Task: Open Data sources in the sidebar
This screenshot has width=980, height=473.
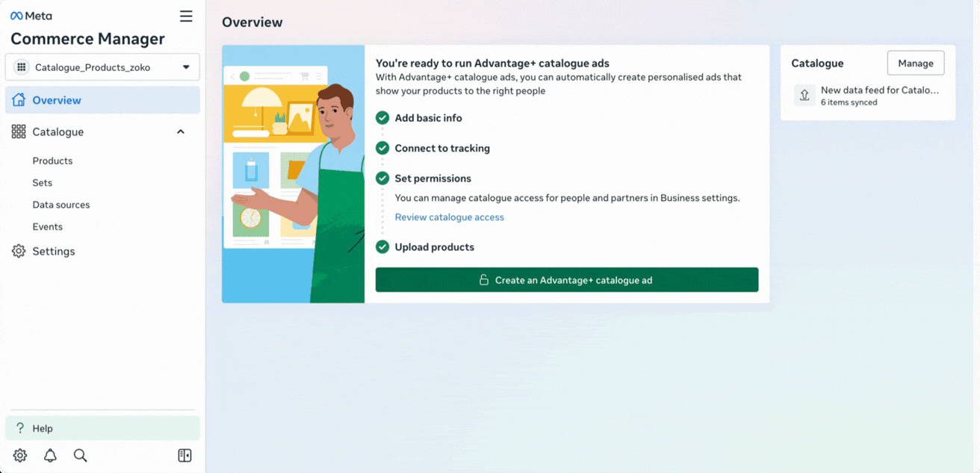Action: pyautogui.click(x=61, y=205)
